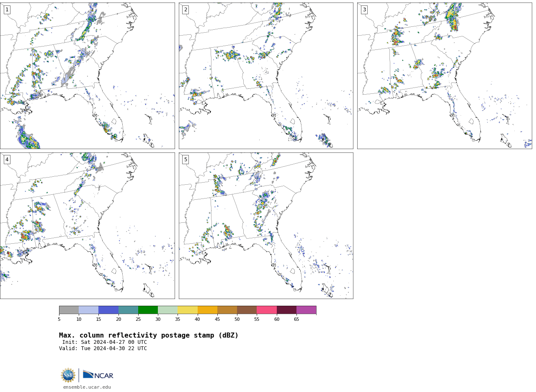Image resolution: width=536 pixels, height=392 pixels.
Task: Select the light blue 10-15 dBZ swatch
Action: 89,310
